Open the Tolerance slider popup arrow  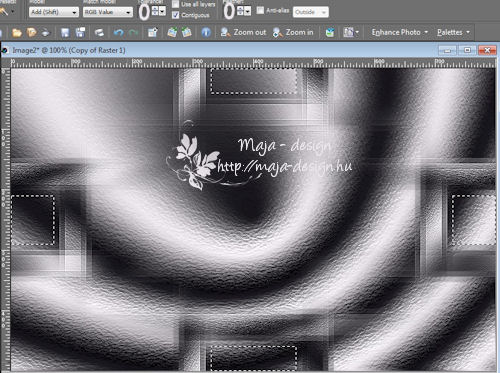[162, 12]
